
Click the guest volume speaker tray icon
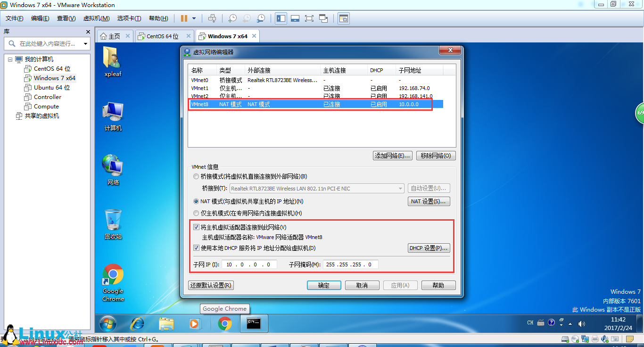click(x=581, y=323)
